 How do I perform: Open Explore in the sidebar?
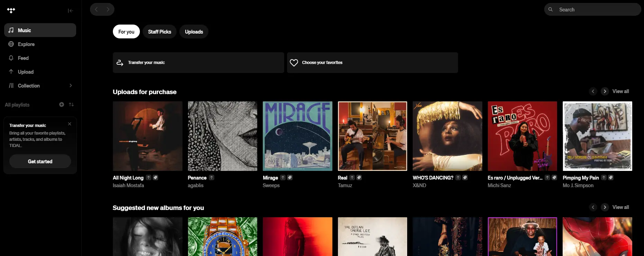[40, 44]
